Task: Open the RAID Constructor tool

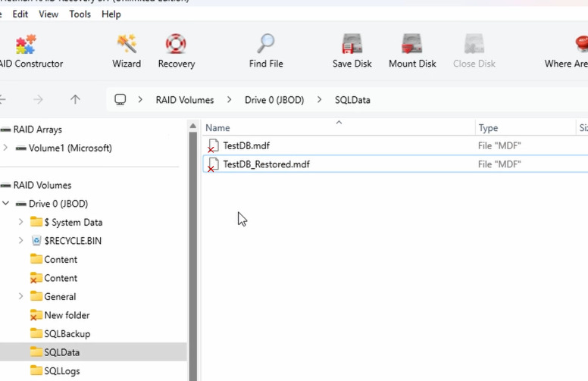Action: (x=30, y=51)
